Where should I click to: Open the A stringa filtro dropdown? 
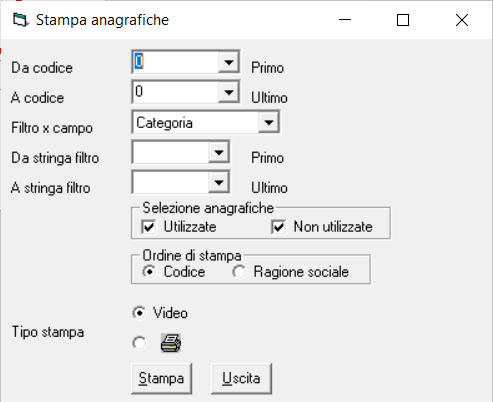coord(219,182)
